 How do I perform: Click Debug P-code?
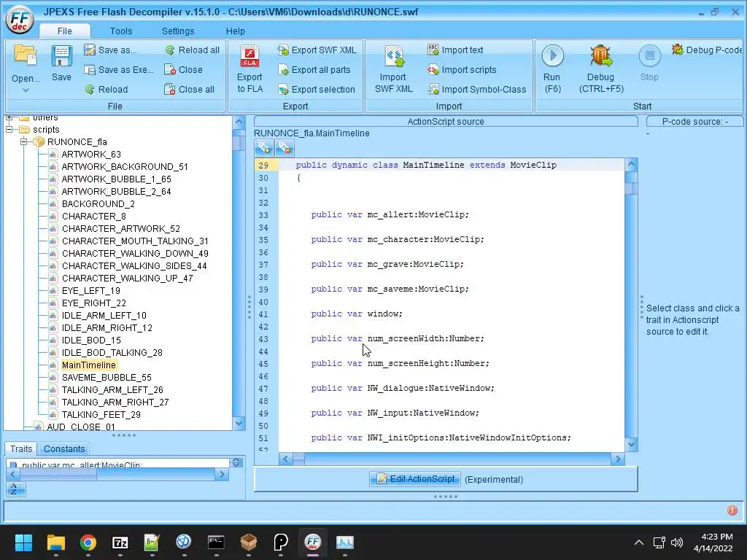click(707, 50)
